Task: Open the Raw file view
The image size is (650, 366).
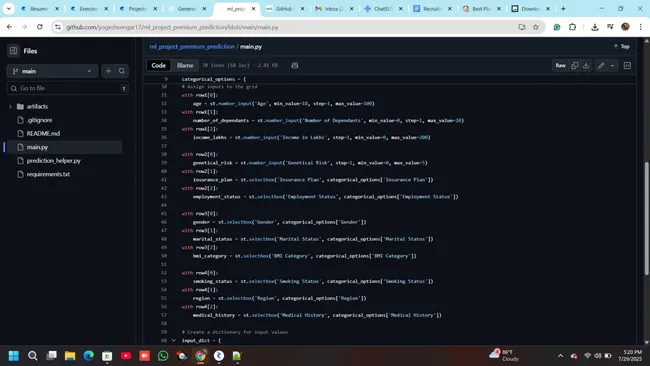Action: click(x=560, y=65)
